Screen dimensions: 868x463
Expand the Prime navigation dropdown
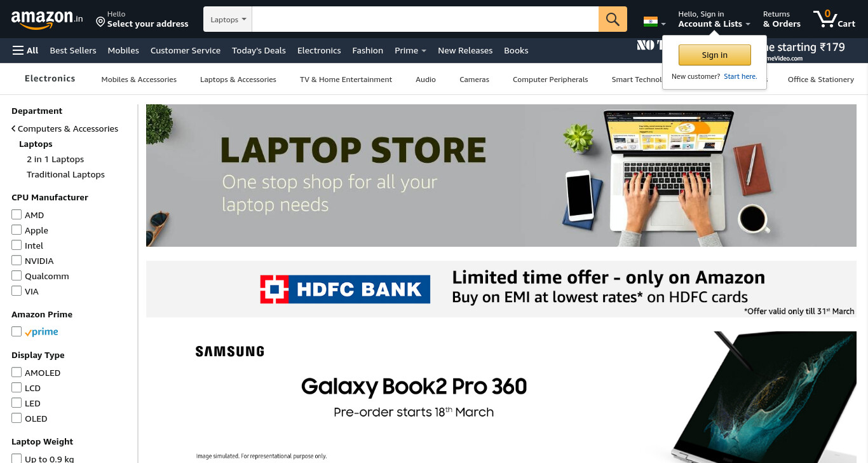pyautogui.click(x=410, y=50)
